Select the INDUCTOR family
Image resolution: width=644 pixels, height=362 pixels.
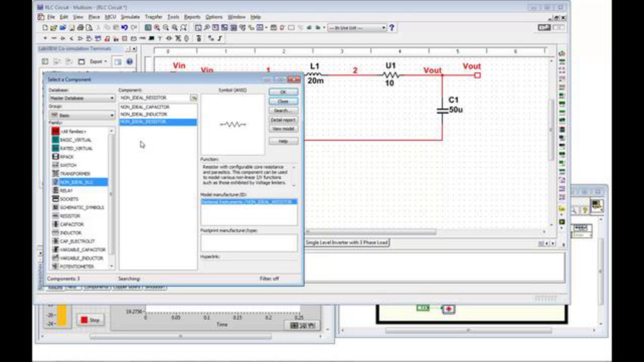coord(70,233)
